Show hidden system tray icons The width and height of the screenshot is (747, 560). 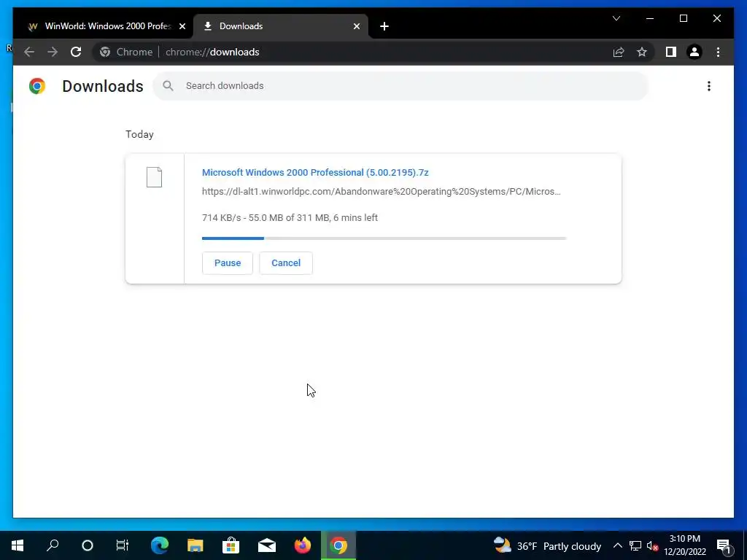[x=617, y=545]
